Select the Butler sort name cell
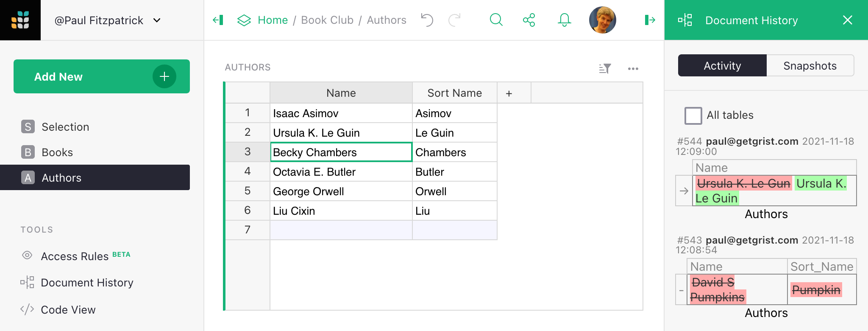 point(455,172)
